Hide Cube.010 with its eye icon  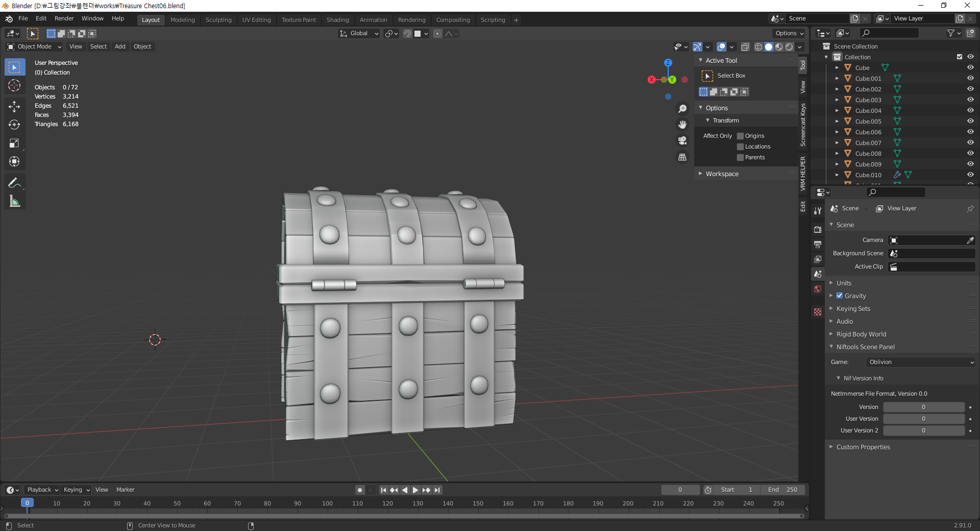click(x=970, y=175)
